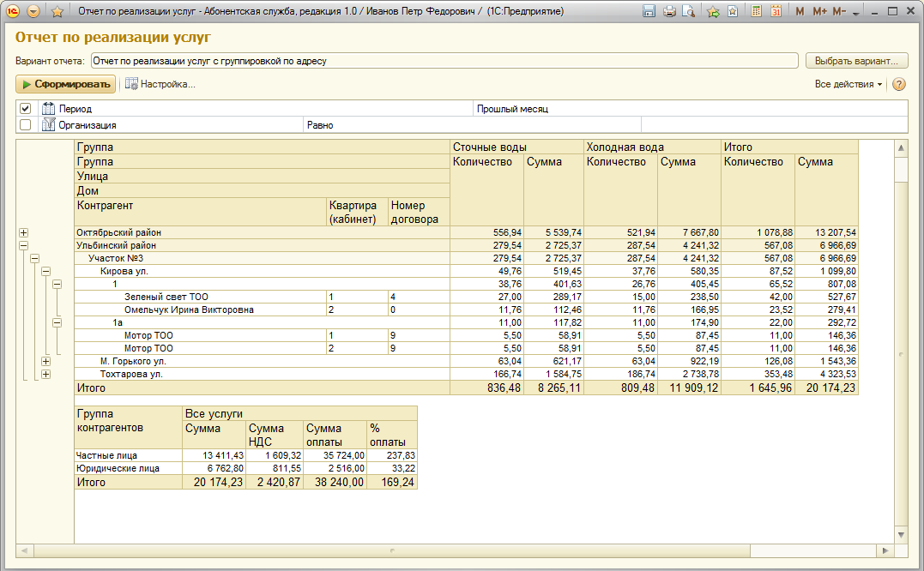Click the vertical scrollbar down arrow
This screenshot has width=924, height=571.
(x=900, y=535)
